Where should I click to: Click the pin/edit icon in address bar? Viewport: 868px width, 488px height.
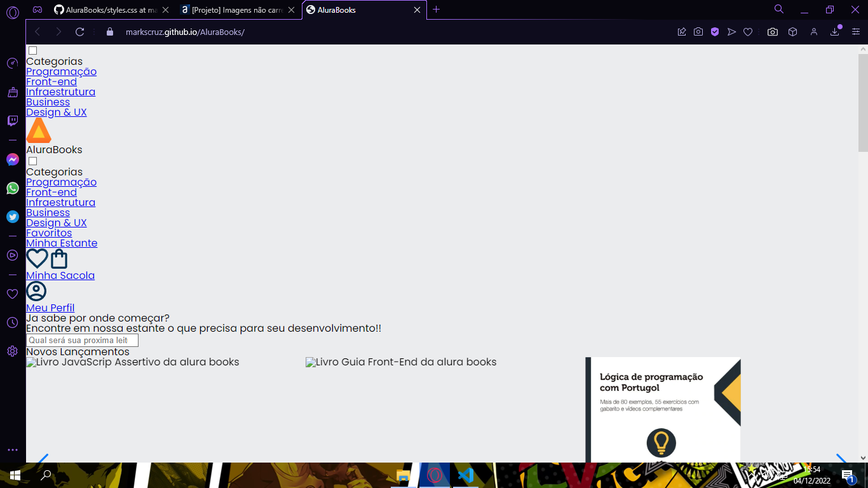coord(682,32)
